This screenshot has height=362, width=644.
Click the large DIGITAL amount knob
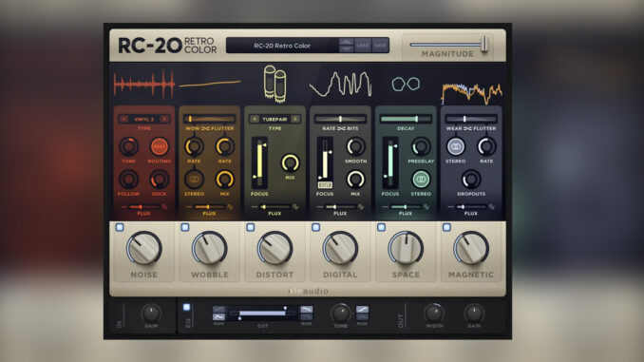pyautogui.click(x=340, y=248)
